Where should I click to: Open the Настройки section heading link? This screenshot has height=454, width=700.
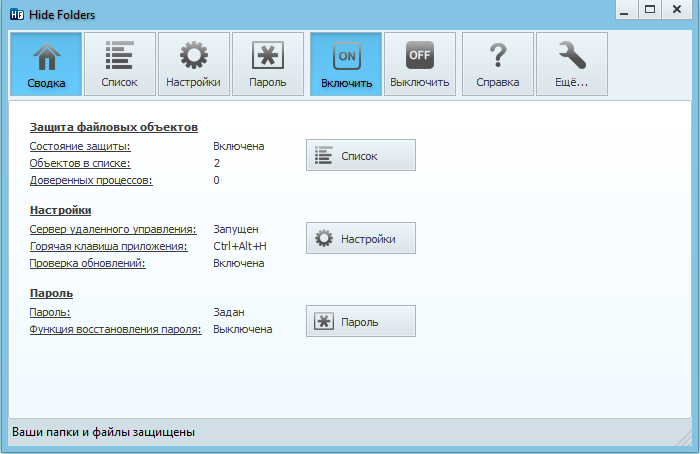tap(60, 210)
